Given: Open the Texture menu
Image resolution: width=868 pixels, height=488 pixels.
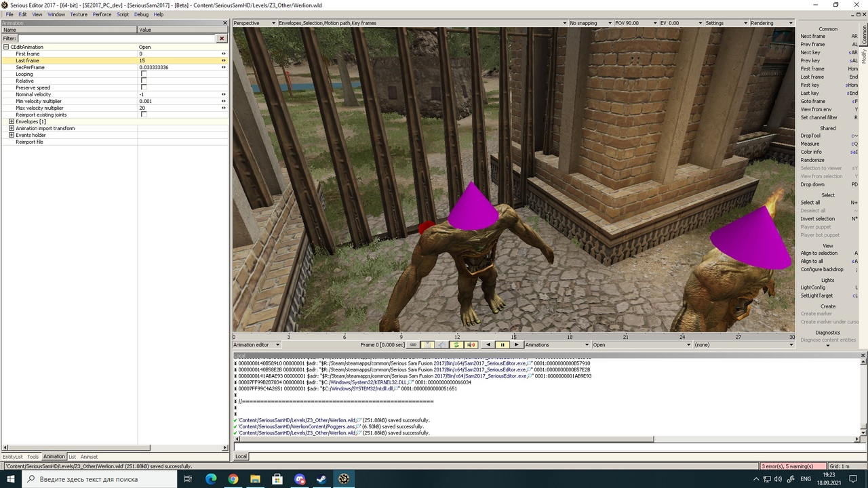Looking at the screenshot, I should (79, 14).
